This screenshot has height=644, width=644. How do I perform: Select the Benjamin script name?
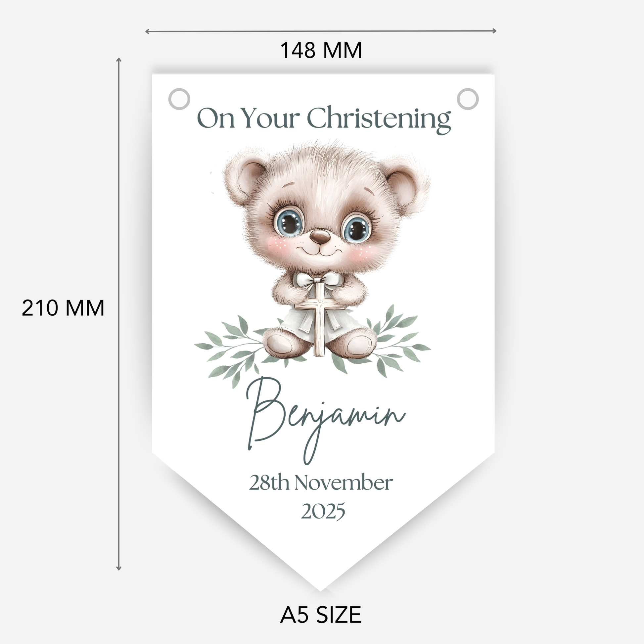tap(325, 421)
